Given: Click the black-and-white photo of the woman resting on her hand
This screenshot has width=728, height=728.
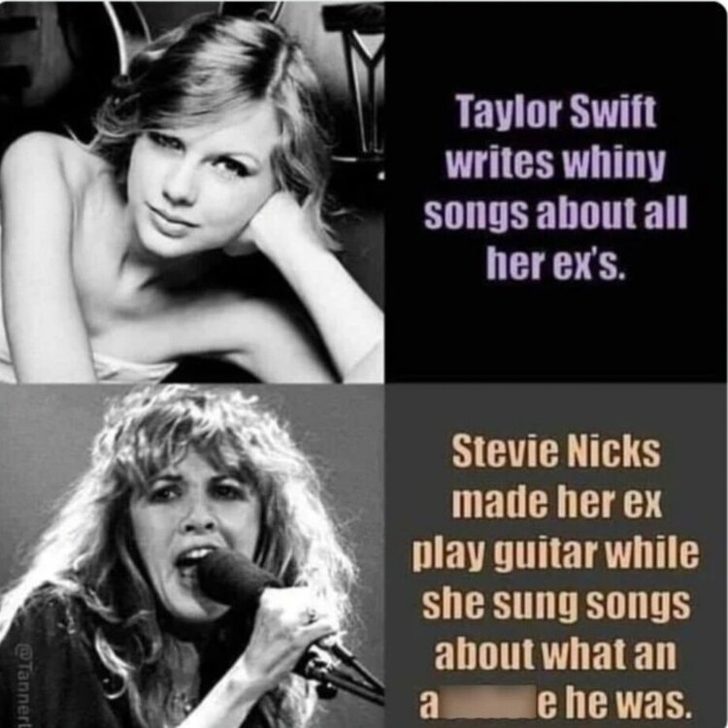Looking at the screenshot, I should pyautogui.click(x=192, y=192).
